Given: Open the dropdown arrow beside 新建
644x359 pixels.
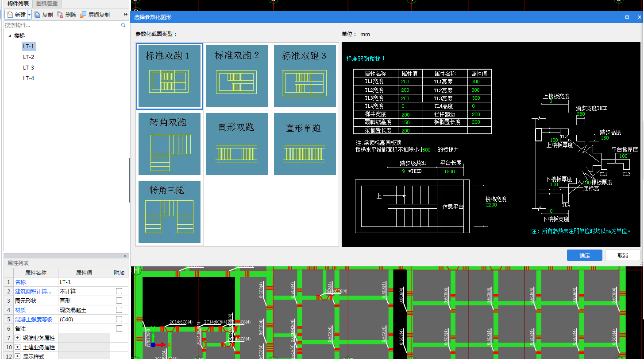Looking at the screenshot, I should 30,15.
